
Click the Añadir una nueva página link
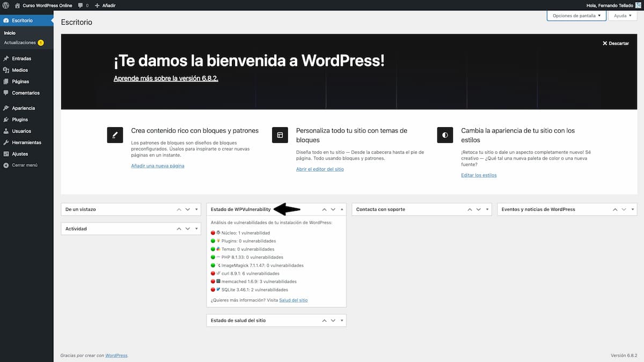tap(157, 165)
